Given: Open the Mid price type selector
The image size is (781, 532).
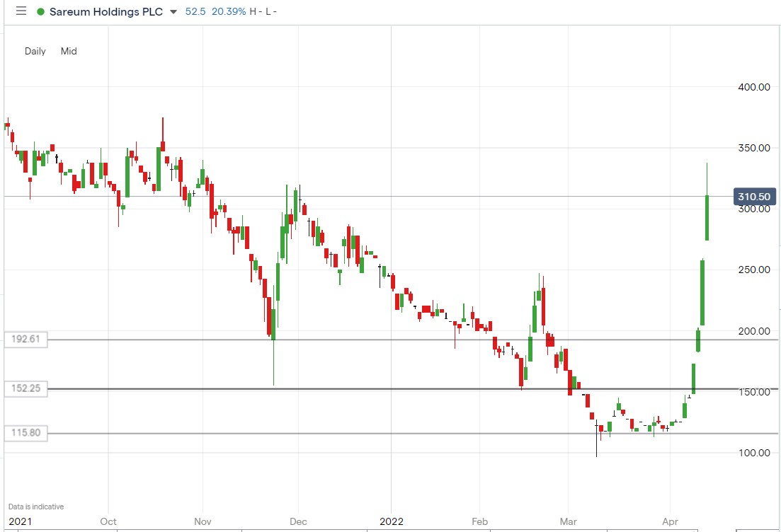Looking at the screenshot, I should [69, 51].
